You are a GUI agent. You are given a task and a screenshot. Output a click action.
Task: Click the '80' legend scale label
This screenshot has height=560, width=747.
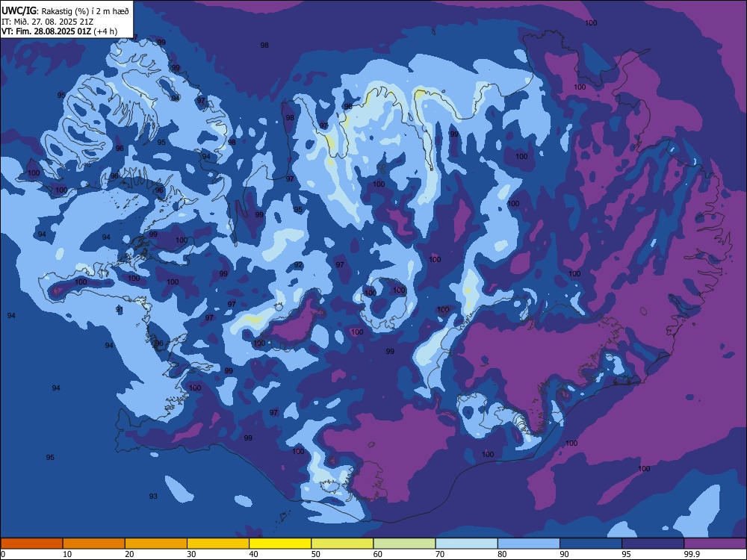pyautogui.click(x=502, y=554)
